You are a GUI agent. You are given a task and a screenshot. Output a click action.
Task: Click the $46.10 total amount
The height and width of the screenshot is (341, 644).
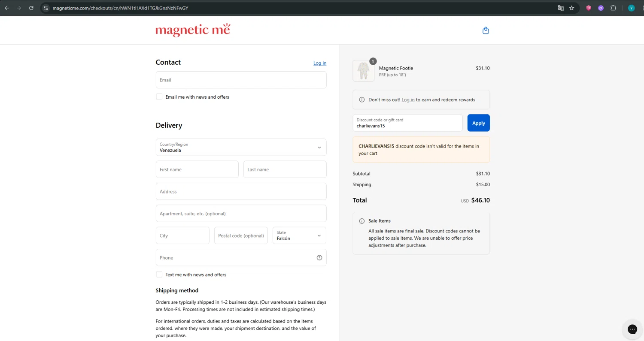[x=480, y=200]
